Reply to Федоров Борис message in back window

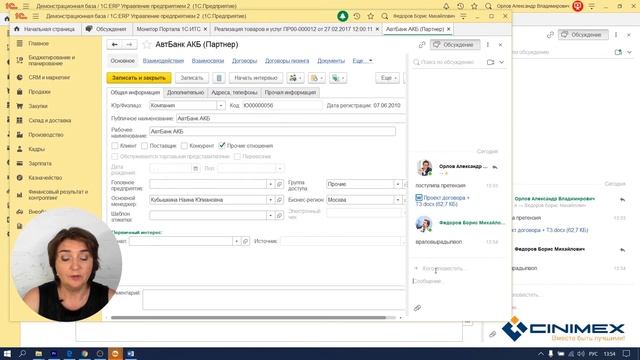click(622, 249)
